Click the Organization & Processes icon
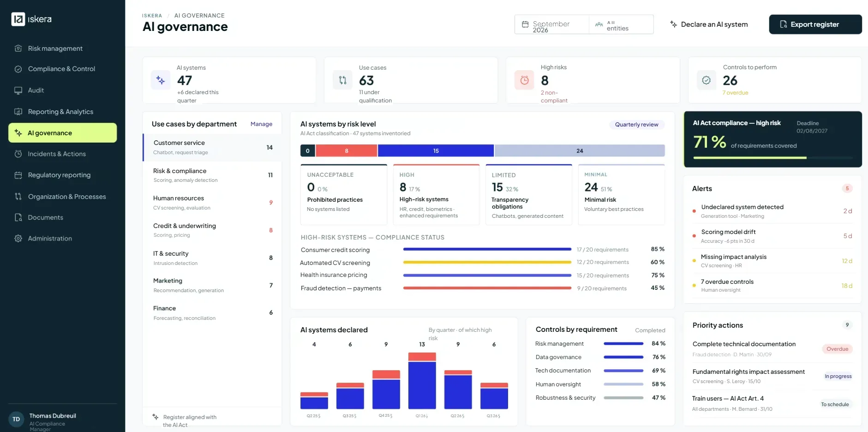The image size is (868, 432). 18,196
